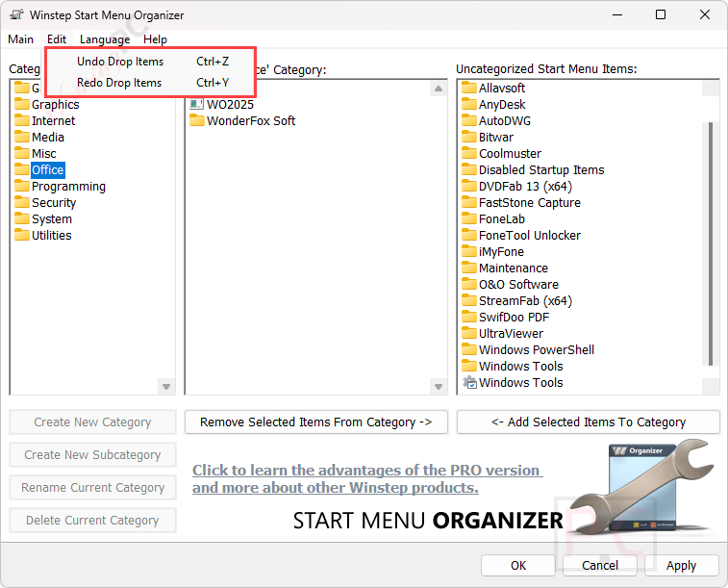Click down arrow of category items scrollbar
Screen dimensions: 728x588
coord(439,387)
